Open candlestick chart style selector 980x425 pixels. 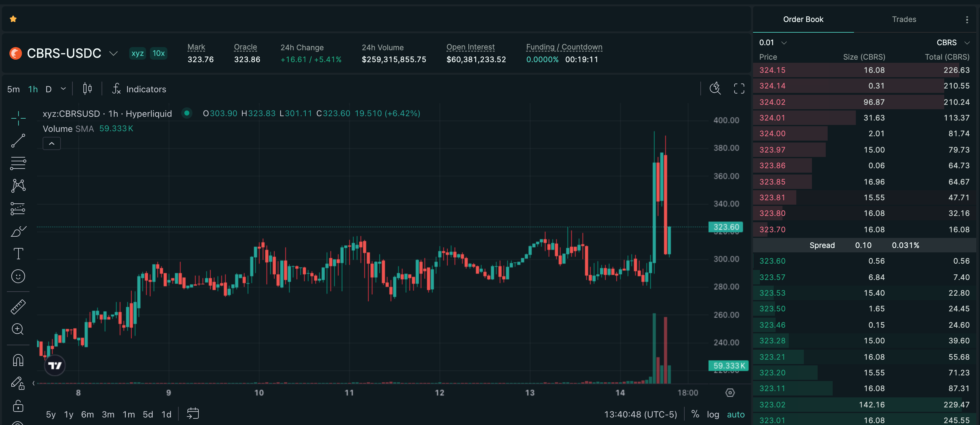[x=87, y=89]
